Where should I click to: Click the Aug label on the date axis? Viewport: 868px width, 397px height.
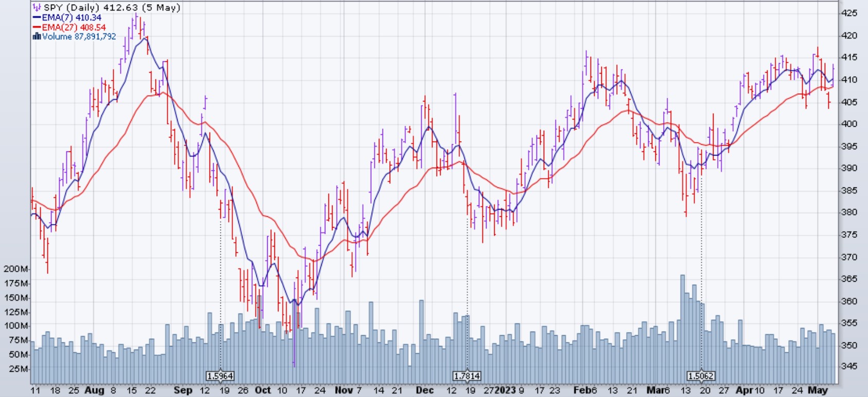click(x=94, y=390)
